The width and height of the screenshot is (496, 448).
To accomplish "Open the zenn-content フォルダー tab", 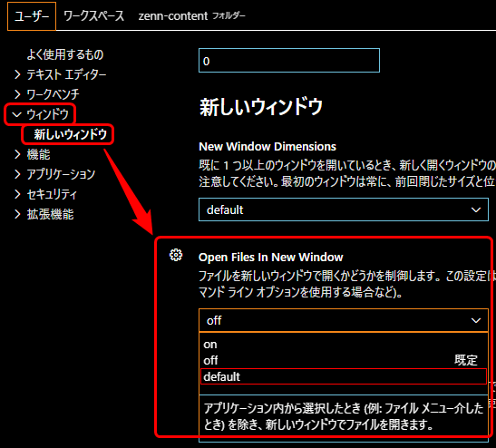I will coord(191,16).
